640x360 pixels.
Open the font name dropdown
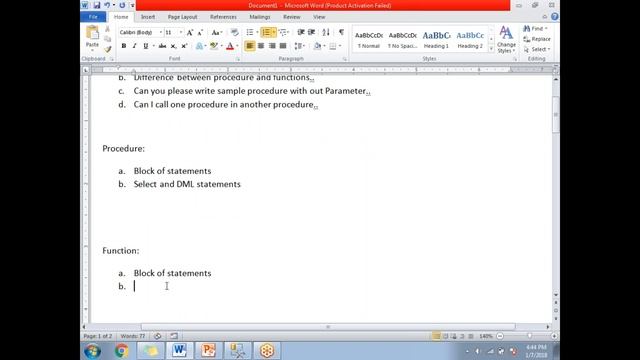161,32
